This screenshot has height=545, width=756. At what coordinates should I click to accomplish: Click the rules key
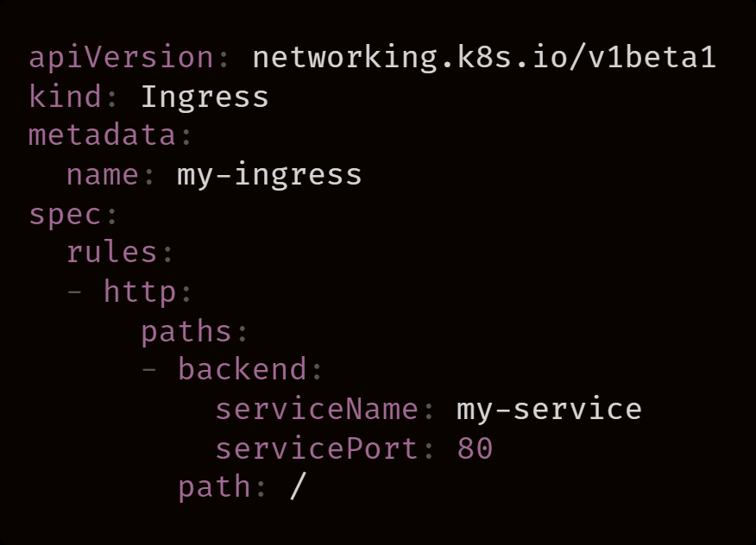point(112,253)
